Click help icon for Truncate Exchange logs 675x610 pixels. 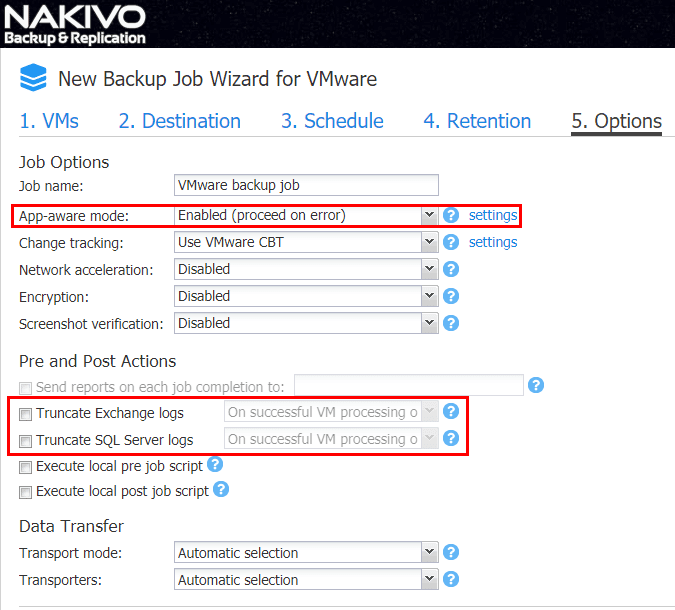pyautogui.click(x=451, y=411)
